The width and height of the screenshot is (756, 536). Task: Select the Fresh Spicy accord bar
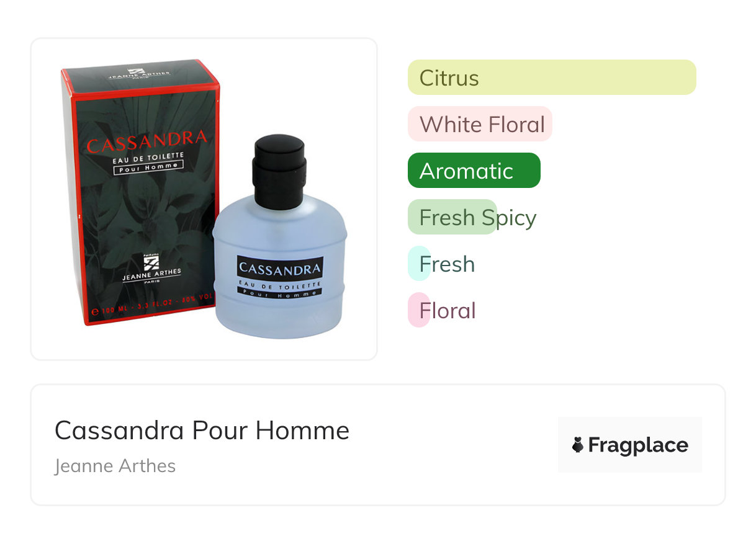(x=472, y=217)
